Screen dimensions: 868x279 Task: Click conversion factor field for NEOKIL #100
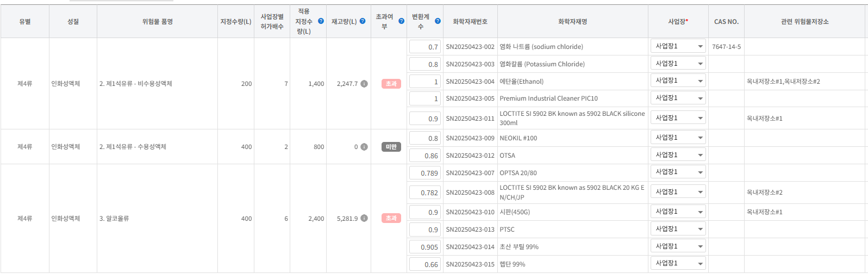click(424, 138)
